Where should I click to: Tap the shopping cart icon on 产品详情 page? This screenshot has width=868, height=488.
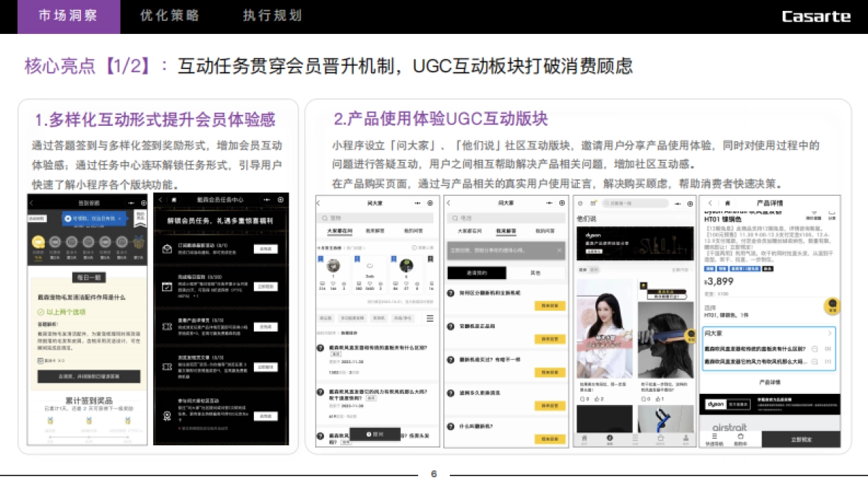[x=831, y=213]
